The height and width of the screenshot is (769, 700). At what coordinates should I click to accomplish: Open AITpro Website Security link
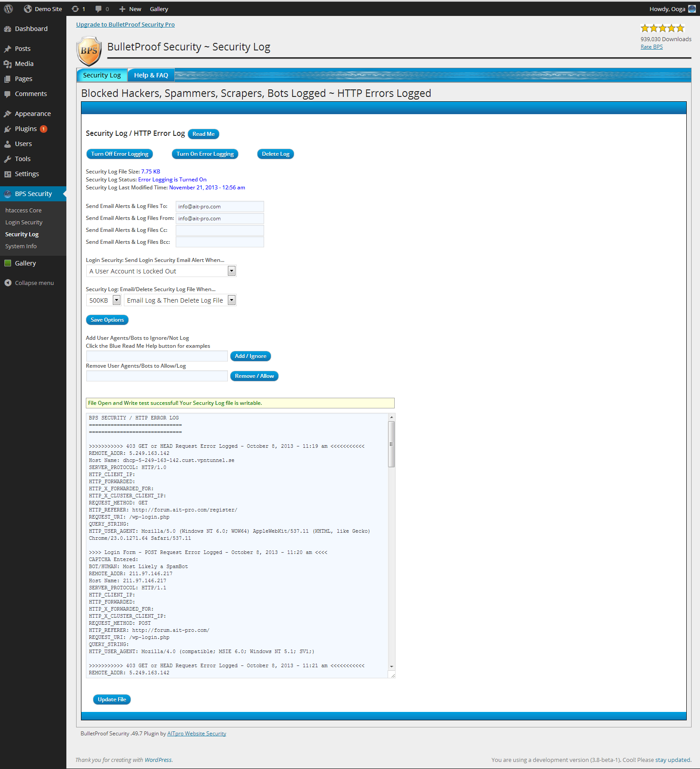196,734
